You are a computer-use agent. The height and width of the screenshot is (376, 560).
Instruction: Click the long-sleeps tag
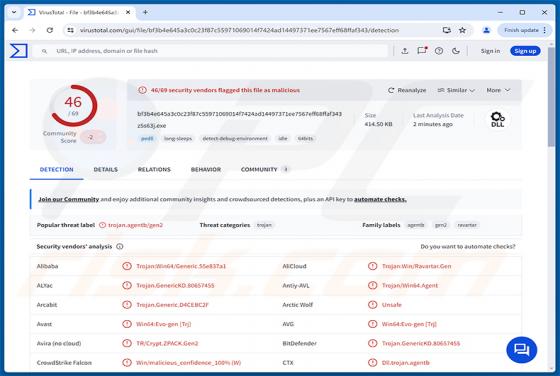click(178, 139)
